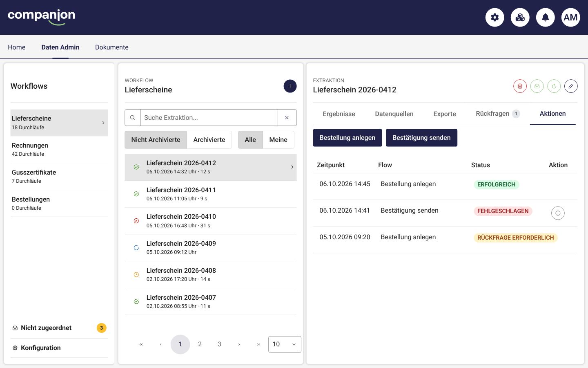The height and width of the screenshot is (368, 588).
Task: Go to page 2 in pagination
Action: pos(200,344)
